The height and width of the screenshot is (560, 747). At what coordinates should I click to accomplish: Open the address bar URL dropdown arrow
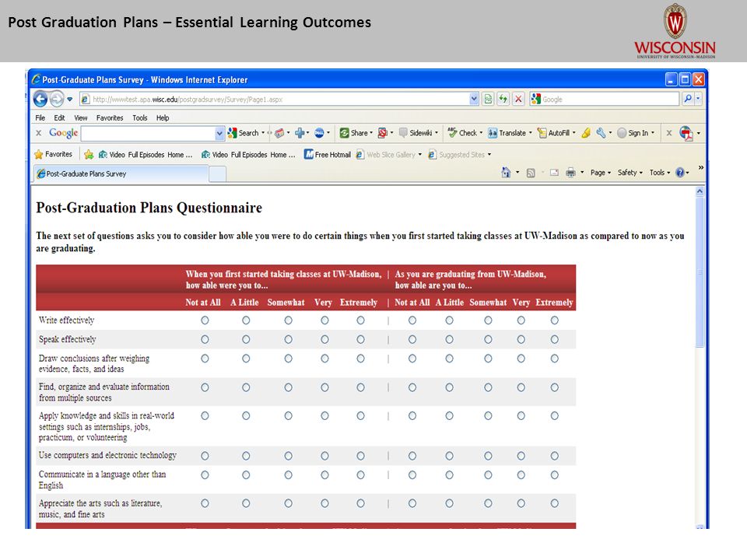tap(474, 99)
